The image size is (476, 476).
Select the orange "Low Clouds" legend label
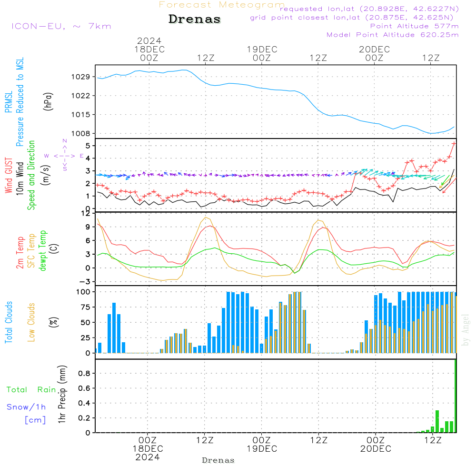pyautogui.click(x=31, y=322)
